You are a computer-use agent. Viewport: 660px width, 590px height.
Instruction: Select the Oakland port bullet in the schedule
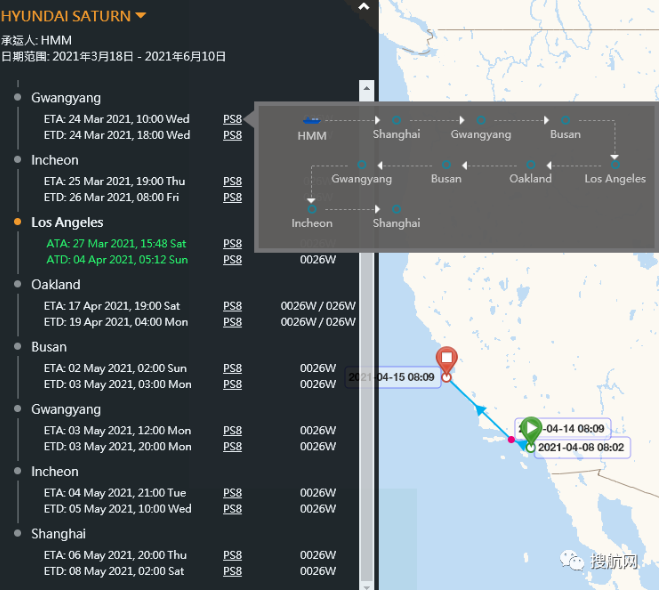tap(18, 284)
